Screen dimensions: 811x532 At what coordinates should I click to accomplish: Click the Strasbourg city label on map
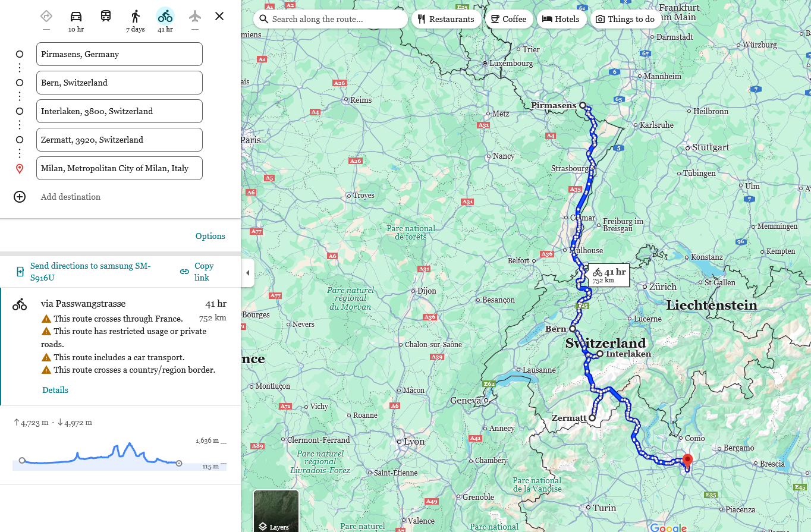pos(570,168)
